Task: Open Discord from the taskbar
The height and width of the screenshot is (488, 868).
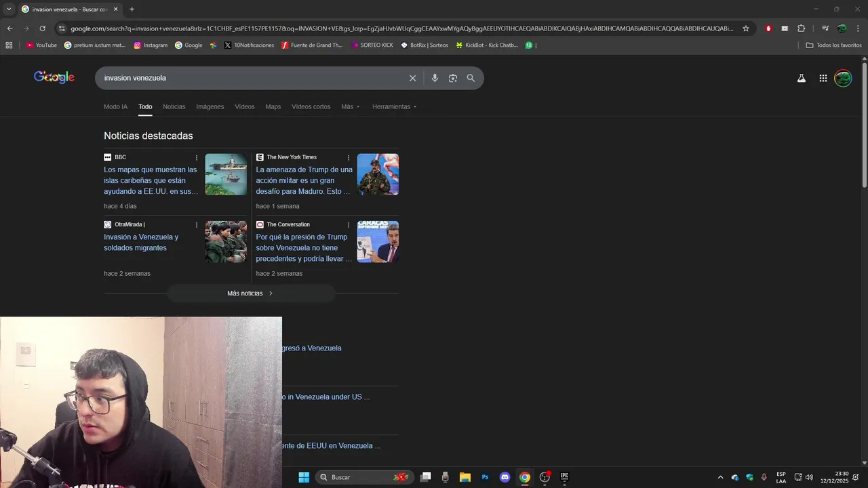Action: coord(505,477)
